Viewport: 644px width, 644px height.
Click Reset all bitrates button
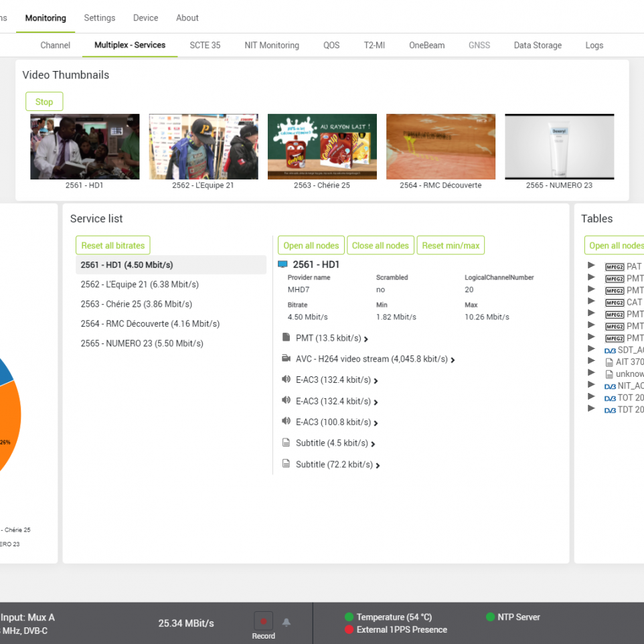(113, 245)
